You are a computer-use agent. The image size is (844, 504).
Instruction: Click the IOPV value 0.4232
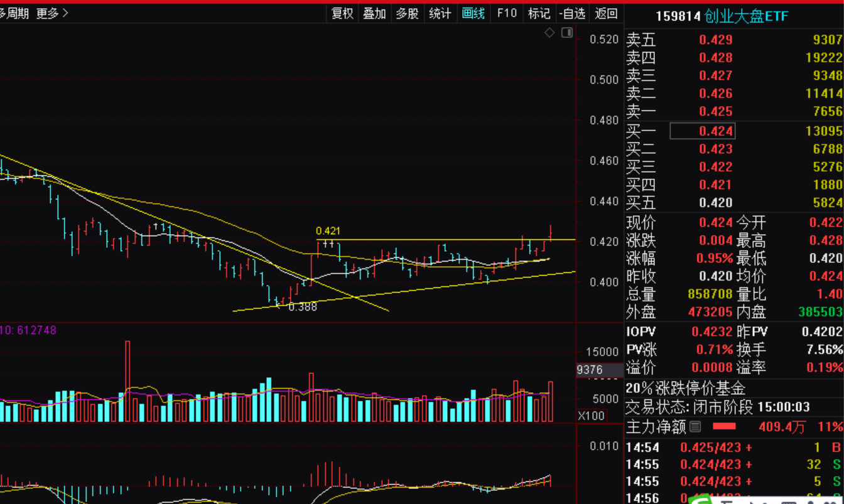(712, 332)
